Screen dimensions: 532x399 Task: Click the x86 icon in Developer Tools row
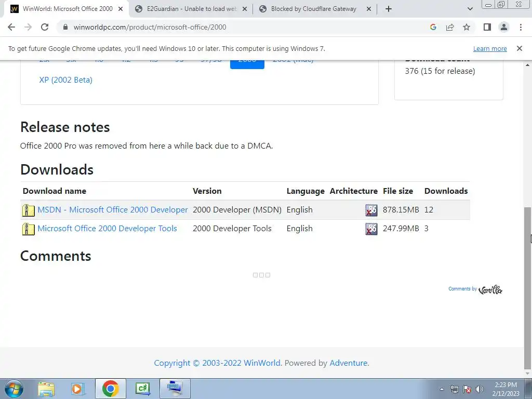point(371,229)
